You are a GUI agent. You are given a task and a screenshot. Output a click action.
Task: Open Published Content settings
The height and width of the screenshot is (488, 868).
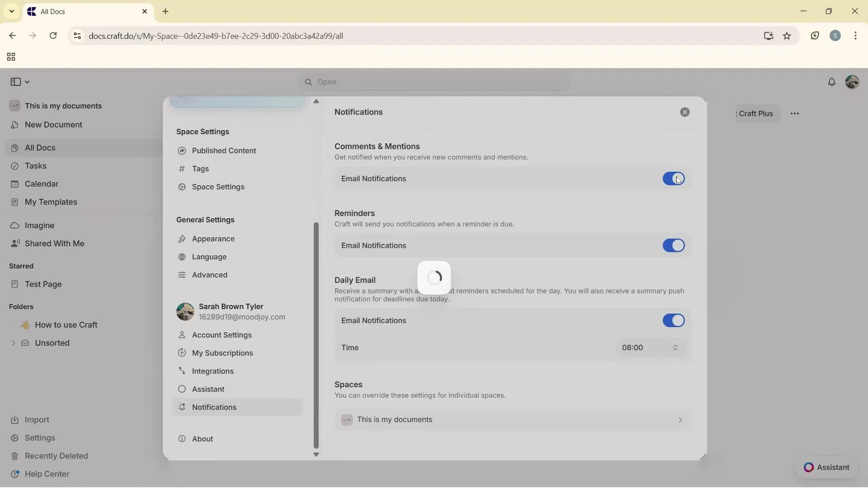223,150
